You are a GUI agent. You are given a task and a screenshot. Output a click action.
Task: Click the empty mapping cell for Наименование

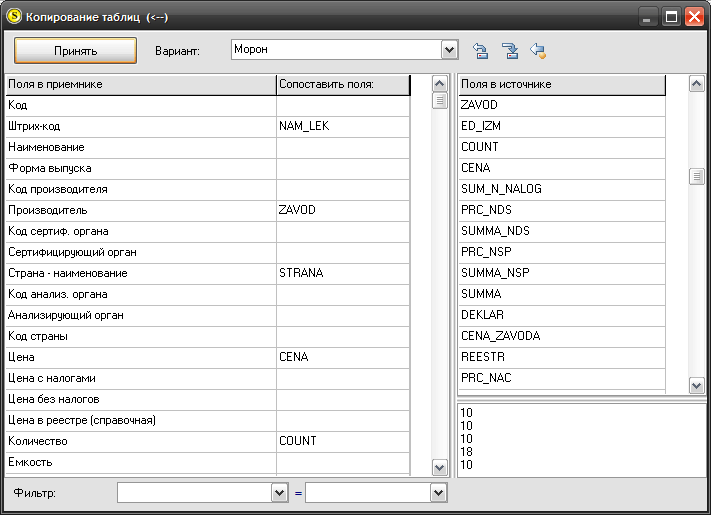tap(343, 147)
